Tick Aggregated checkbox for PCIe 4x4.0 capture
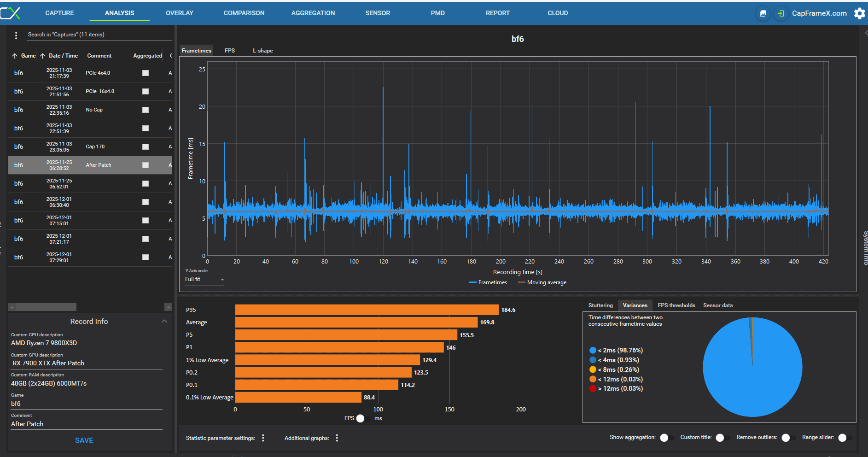This screenshot has width=868, height=457. coord(146,73)
